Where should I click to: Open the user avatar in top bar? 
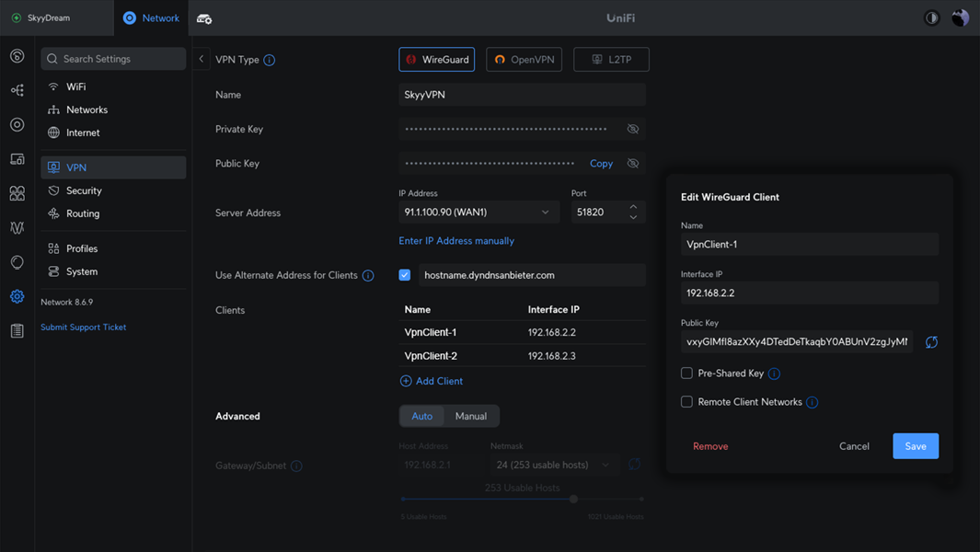tap(960, 18)
